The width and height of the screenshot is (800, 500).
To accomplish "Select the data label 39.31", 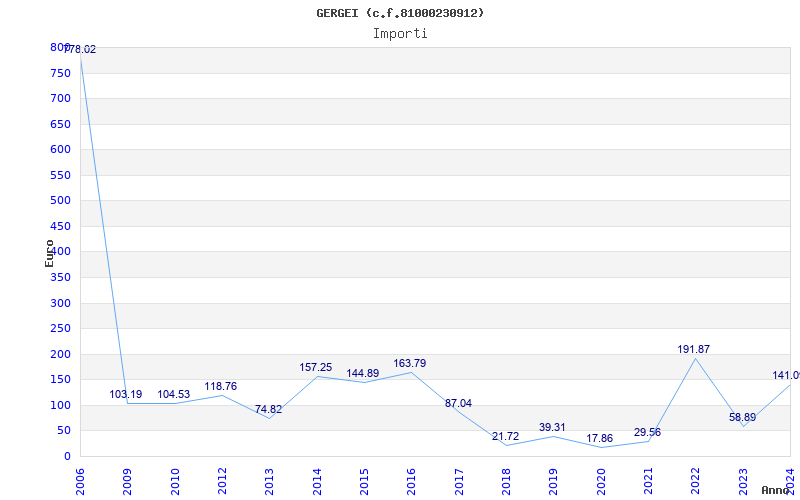I will (x=552, y=428).
